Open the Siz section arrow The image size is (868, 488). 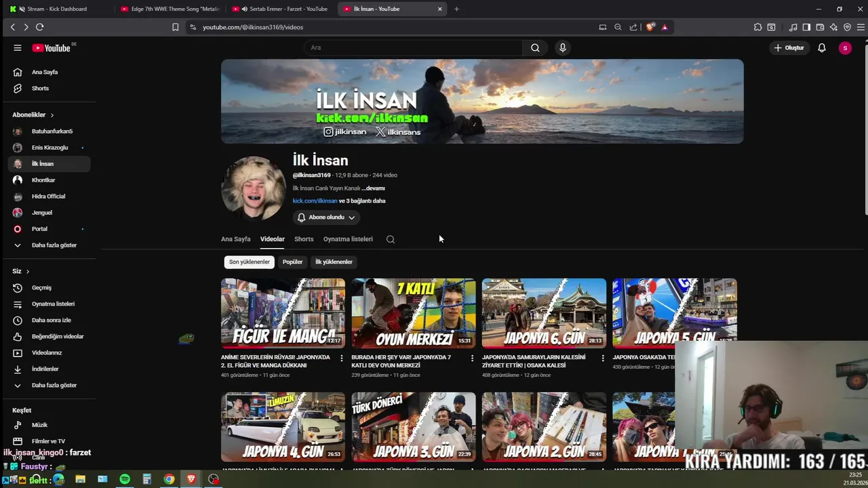[28, 271]
